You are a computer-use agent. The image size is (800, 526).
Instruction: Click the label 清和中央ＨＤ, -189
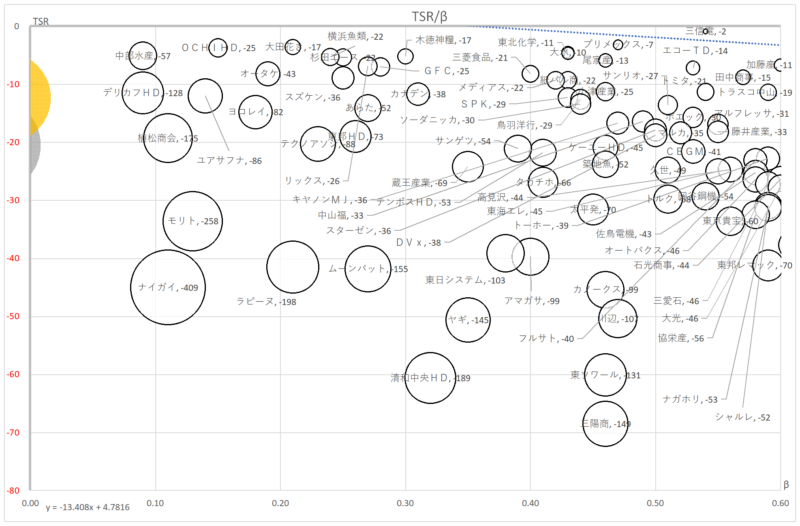[x=430, y=378]
